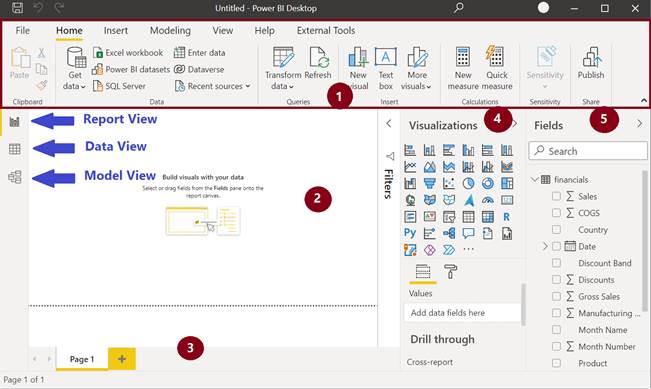Tick the Country field checkbox
Viewport: 651px width, 389px height.
(x=556, y=229)
